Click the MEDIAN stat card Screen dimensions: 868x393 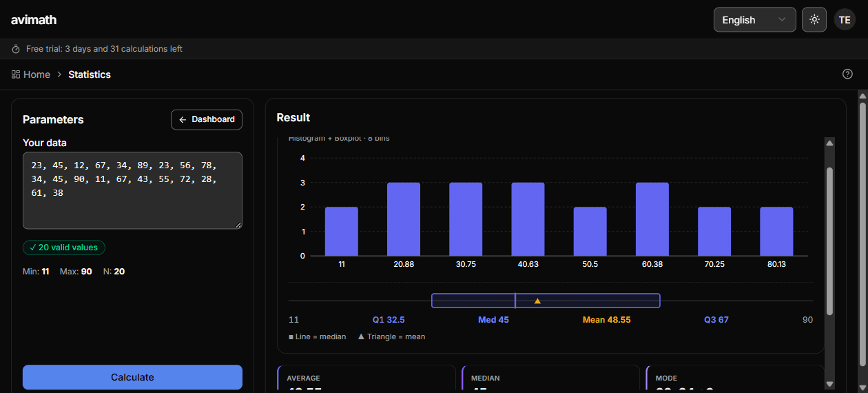point(551,379)
